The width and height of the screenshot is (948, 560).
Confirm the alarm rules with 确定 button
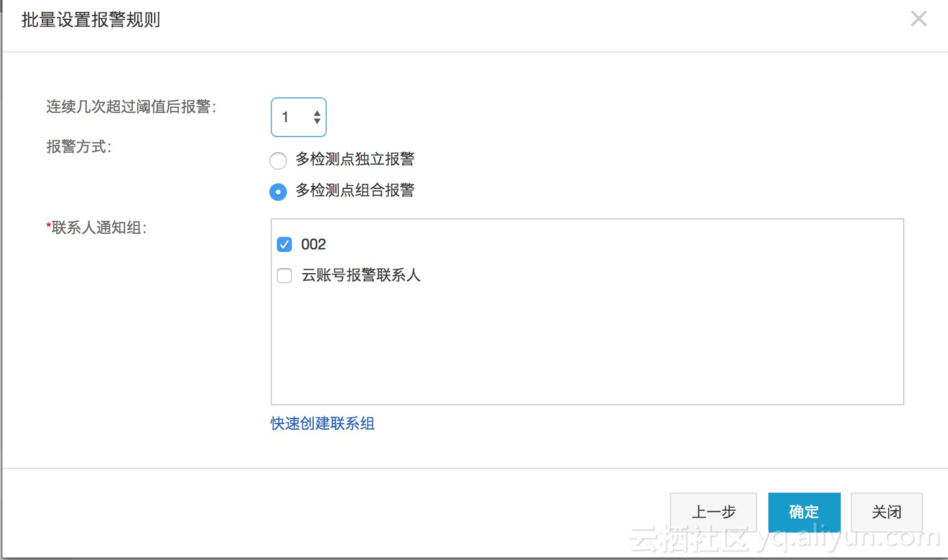click(804, 512)
